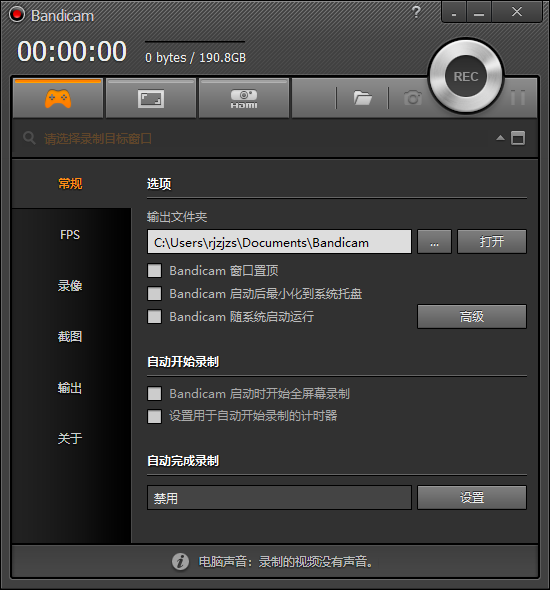Enable Bandicam 窗口置顶 checkbox
This screenshot has width=550, height=590.
[x=154, y=271]
